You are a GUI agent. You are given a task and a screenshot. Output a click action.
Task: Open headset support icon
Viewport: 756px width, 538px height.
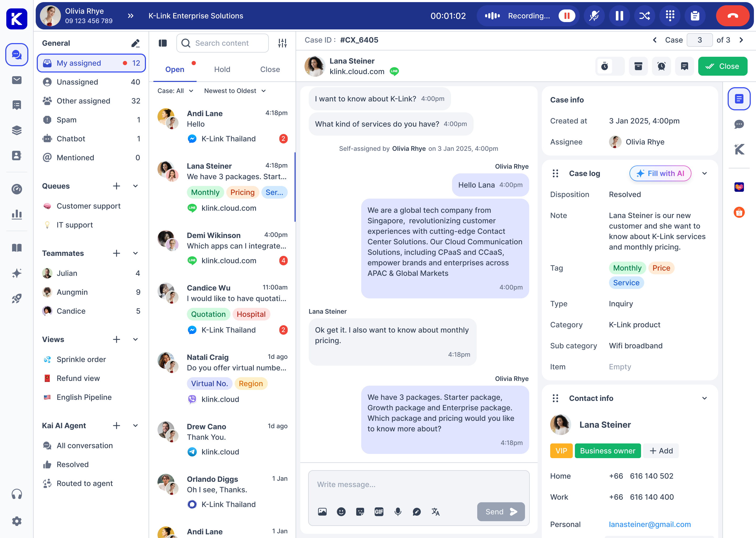click(17, 494)
